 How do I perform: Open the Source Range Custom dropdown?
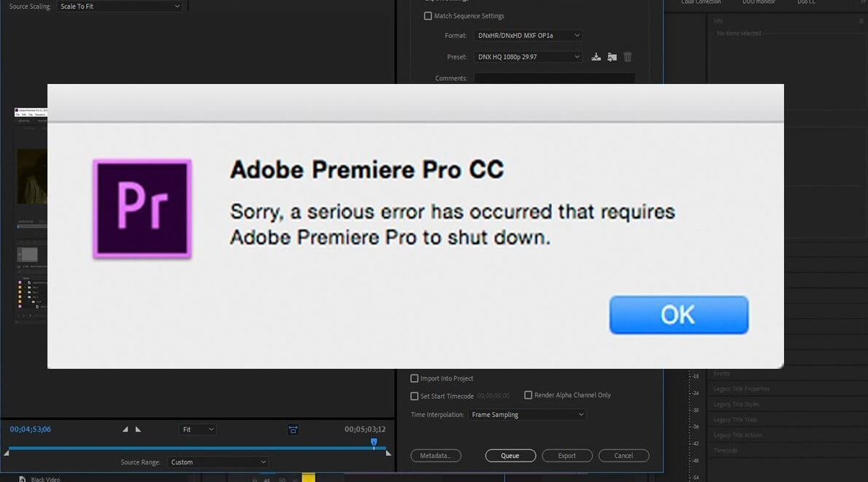pos(218,462)
